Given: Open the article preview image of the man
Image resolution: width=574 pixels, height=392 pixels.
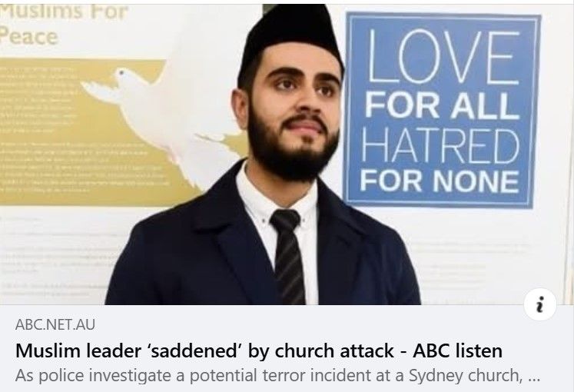Looking at the screenshot, I should click(287, 154).
